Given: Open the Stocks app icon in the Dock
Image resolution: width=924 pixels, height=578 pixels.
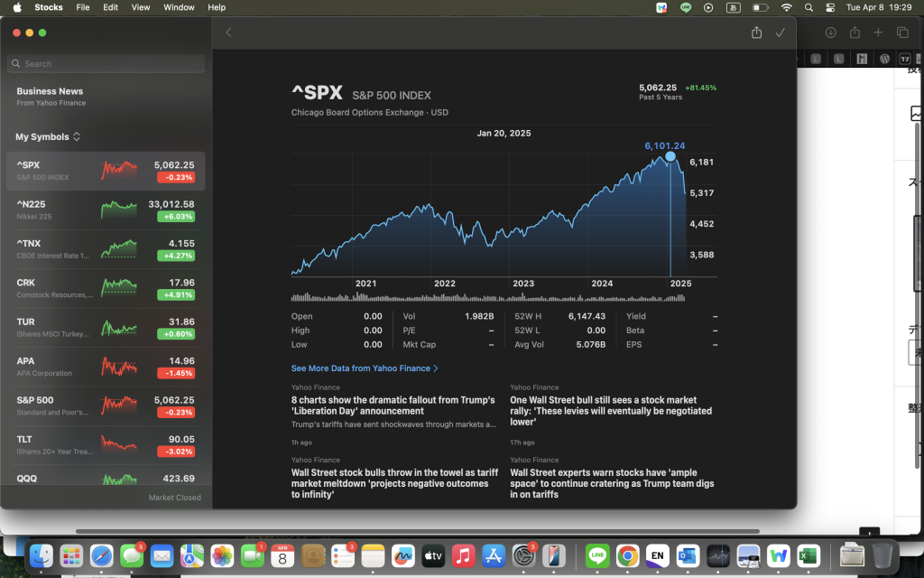Looking at the screenshot, I should (718, 555).
